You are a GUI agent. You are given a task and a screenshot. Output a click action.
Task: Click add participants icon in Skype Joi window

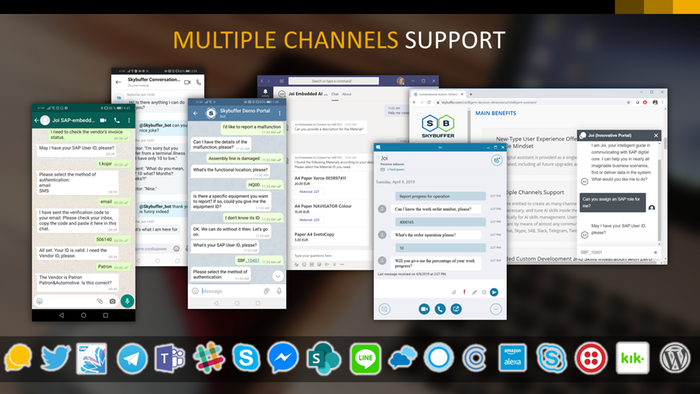[496, 160]
